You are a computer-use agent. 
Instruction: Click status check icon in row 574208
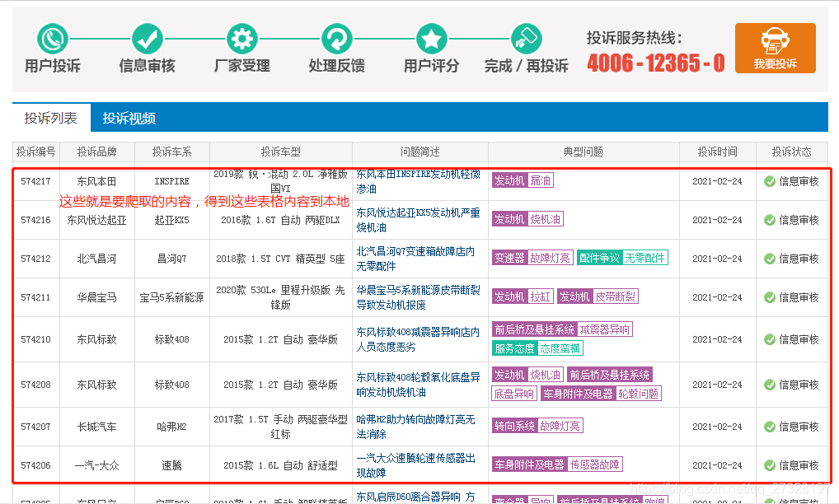click(770, 385)
